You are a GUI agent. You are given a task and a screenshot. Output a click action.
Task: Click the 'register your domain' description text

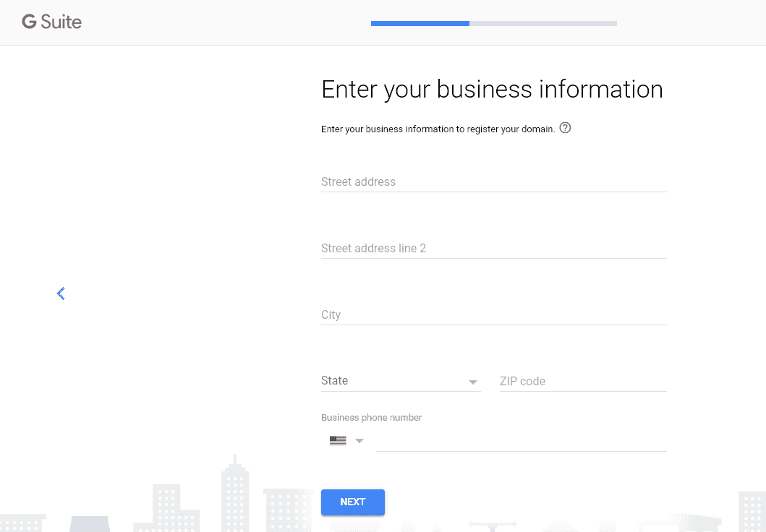438,129
